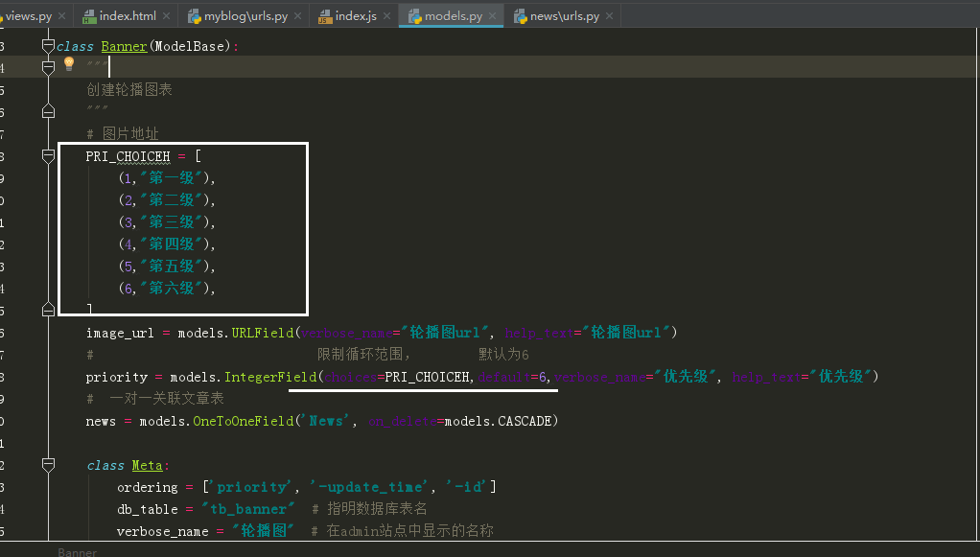Open the index.js tab
980x557 pixels.
(356, 16)
